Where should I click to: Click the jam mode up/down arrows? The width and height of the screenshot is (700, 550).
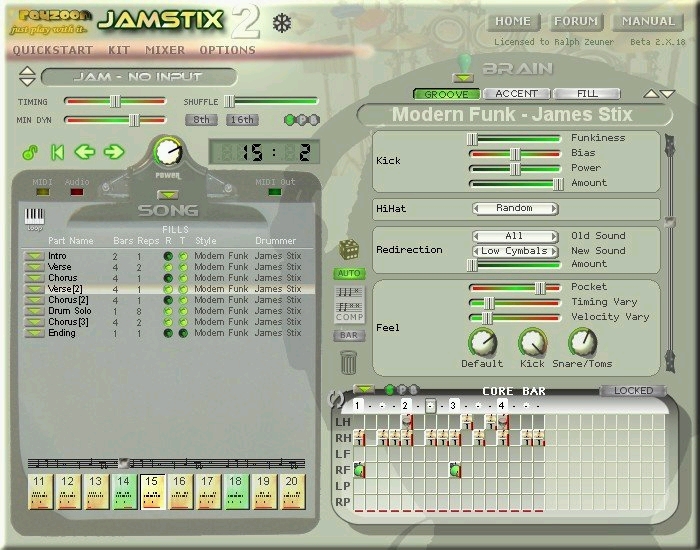27,76
